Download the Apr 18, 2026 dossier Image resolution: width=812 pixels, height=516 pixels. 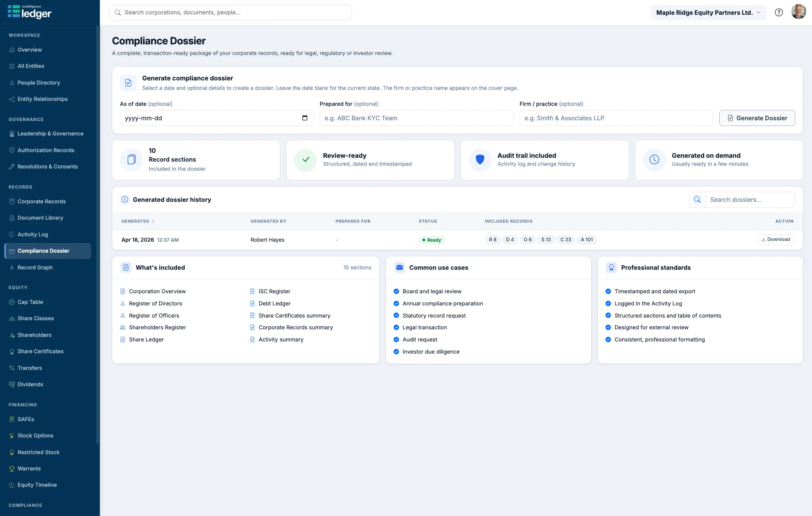point(775,239)
